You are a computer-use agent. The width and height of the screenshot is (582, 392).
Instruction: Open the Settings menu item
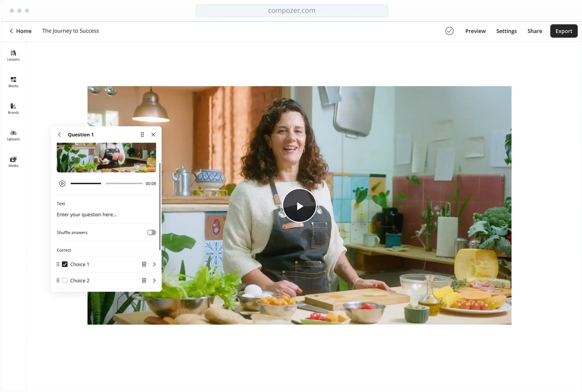coord(506,31)
